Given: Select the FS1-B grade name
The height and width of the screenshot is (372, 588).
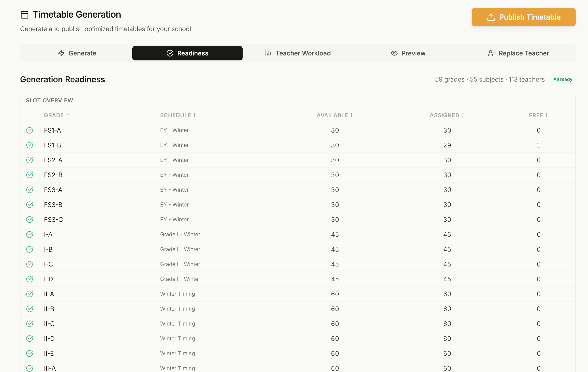Looking at the screenshot, I should [53, 145].
